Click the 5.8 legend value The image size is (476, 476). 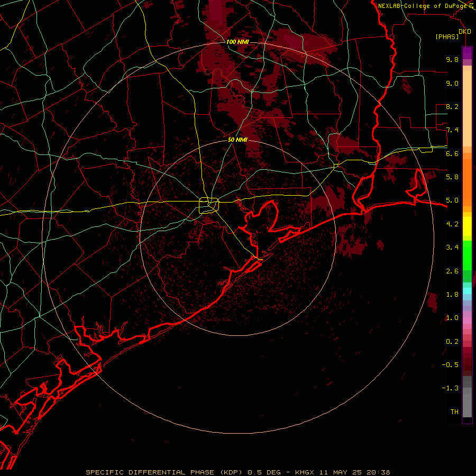click(x=452, y=177)
